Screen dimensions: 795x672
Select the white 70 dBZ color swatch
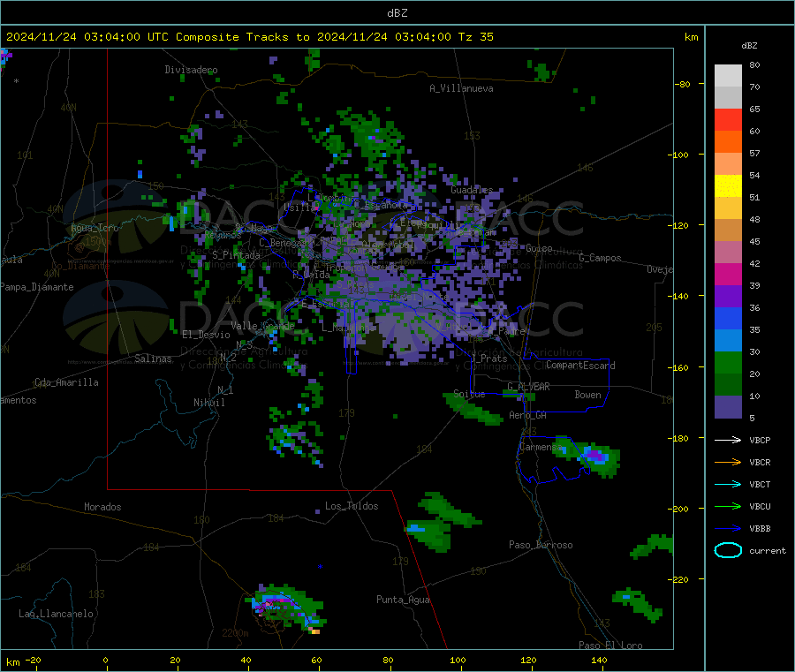[x=728, y=76]
